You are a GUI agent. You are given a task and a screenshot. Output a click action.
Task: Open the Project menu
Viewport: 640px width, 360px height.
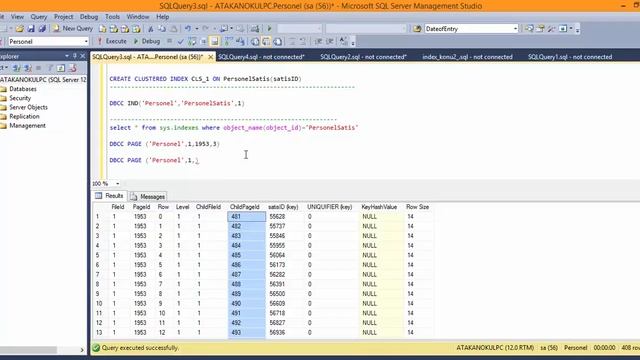click(x=64, y=17)
